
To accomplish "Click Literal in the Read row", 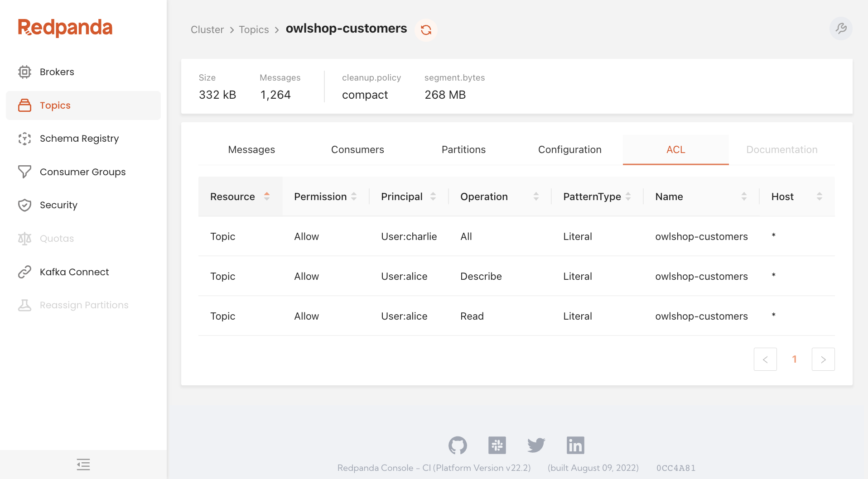I will pos(577,316).
